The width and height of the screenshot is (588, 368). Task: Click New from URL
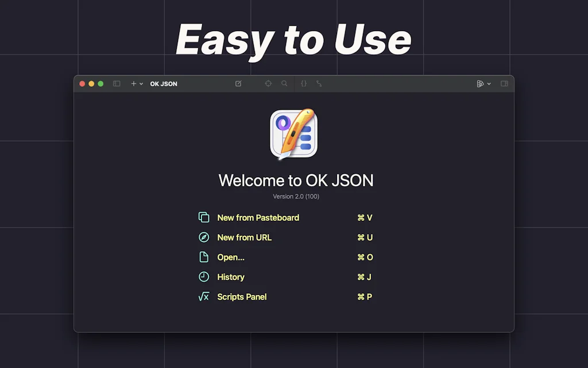(x=243, y=237)
